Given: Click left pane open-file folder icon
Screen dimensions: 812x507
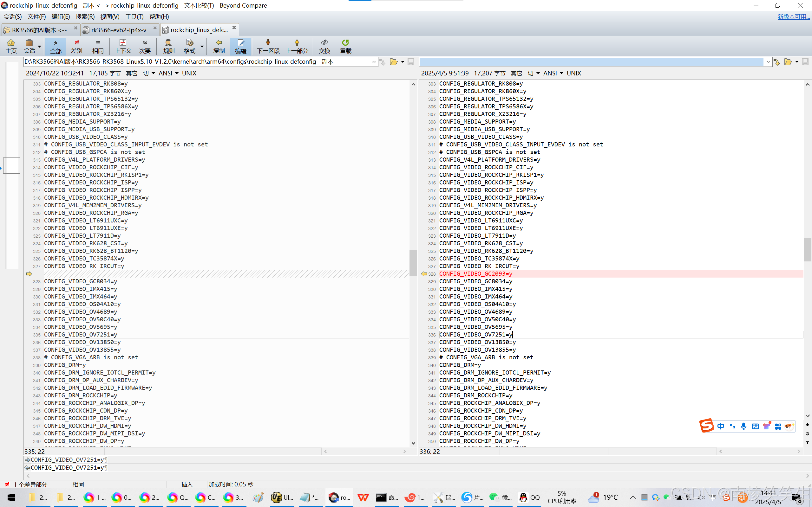Looking at the screenshot, I should point(394,62).
